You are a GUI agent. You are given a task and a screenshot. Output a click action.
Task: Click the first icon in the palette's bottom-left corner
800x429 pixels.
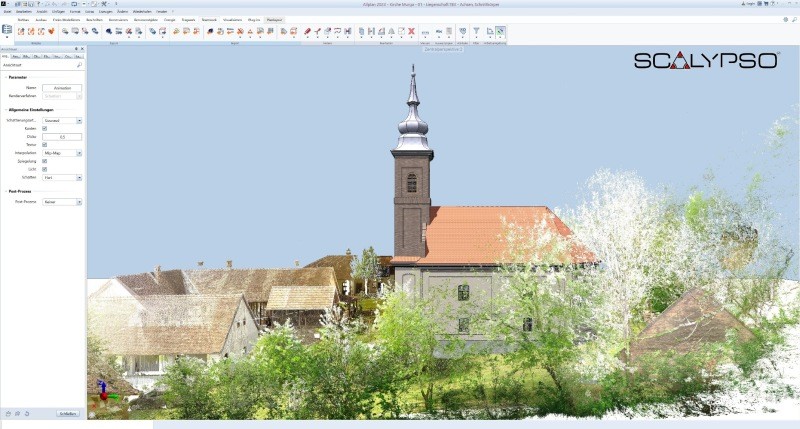coord(8,414)
